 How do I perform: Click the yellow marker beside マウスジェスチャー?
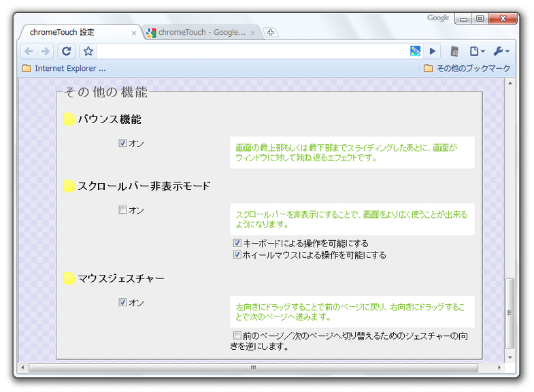[69, 278]
